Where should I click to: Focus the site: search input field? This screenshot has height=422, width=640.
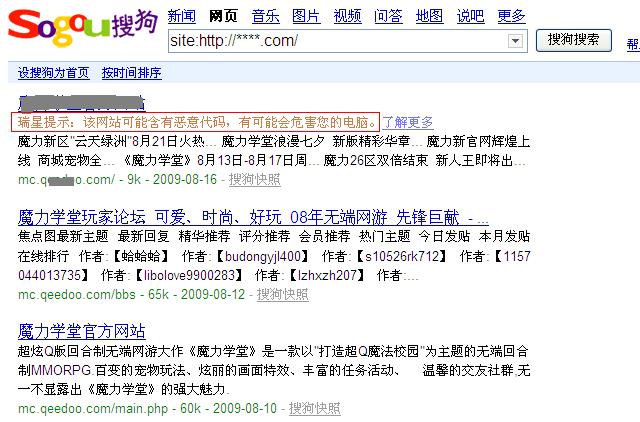point(338,41)
